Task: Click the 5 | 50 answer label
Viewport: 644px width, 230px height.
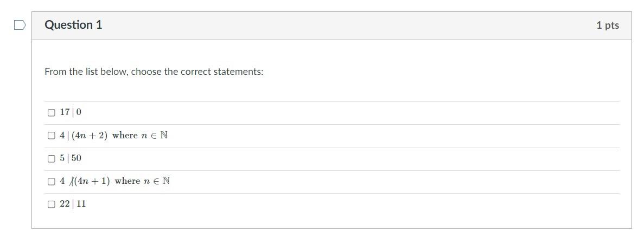Action: click(71, 158)
